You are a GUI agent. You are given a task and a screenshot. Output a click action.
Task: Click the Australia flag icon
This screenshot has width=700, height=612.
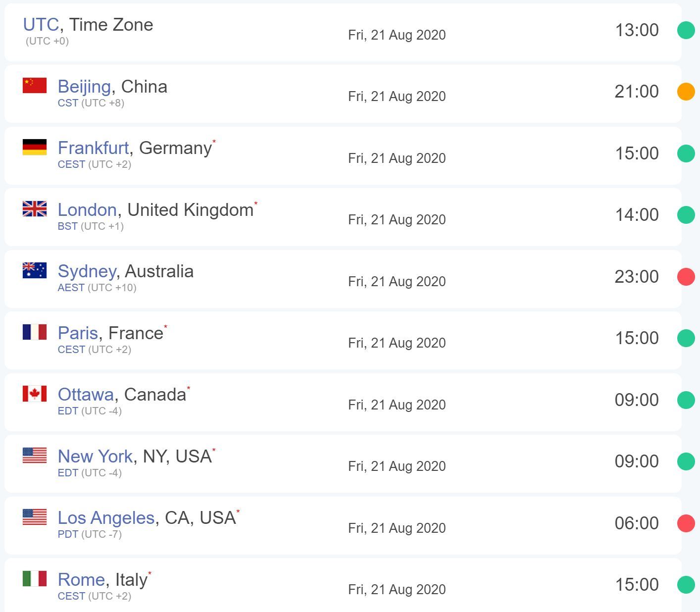(35, 270)
